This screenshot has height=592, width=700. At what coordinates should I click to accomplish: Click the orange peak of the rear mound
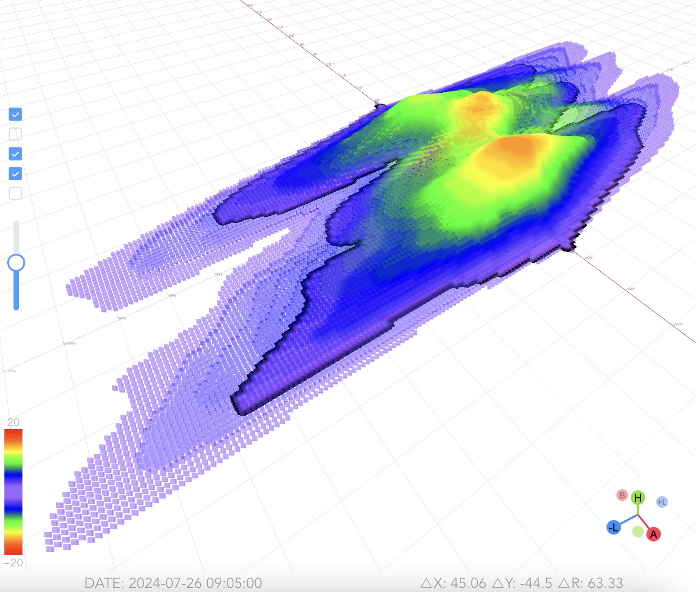point(480,107)
